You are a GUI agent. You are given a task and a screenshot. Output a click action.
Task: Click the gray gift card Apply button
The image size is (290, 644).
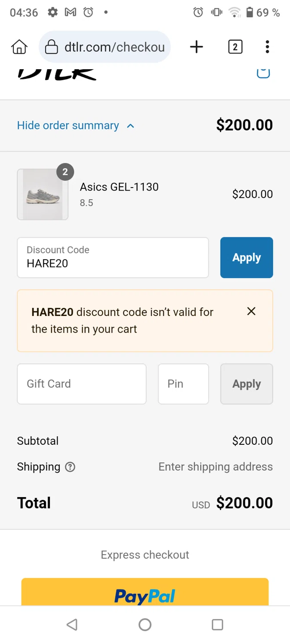click(x=247, y=384)
